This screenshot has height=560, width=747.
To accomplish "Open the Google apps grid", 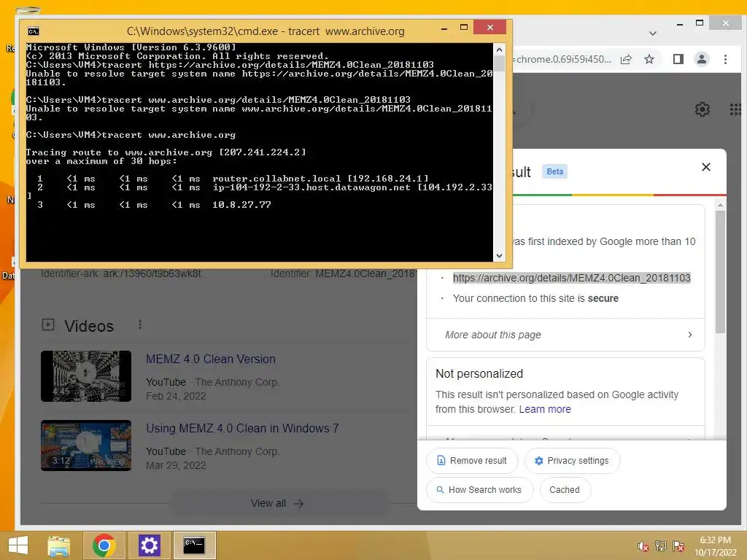I will pos(735,109).
